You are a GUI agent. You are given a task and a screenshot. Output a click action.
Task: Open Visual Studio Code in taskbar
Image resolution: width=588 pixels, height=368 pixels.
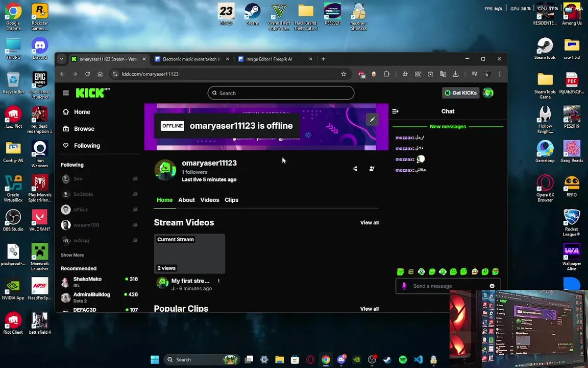[418, 360]
